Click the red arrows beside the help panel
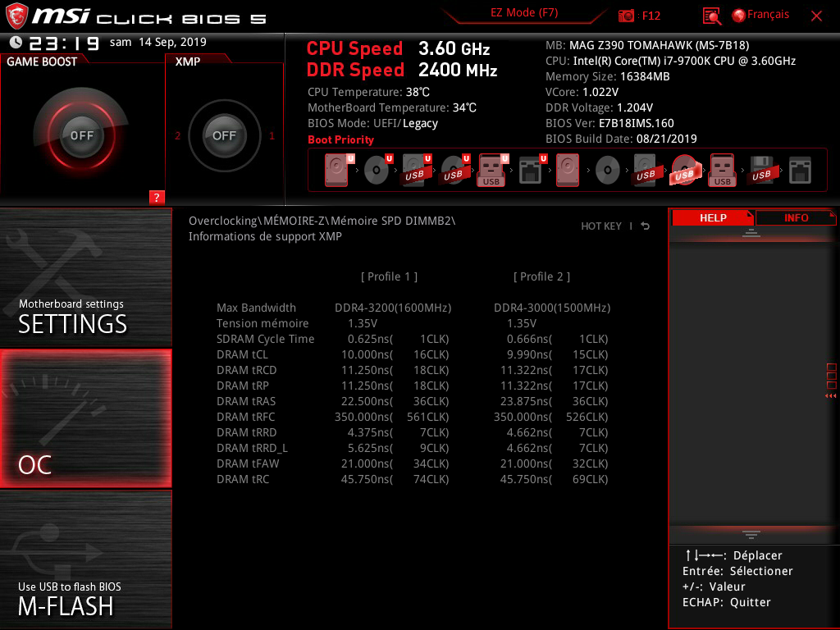840x630 pixels. point(830,396)
